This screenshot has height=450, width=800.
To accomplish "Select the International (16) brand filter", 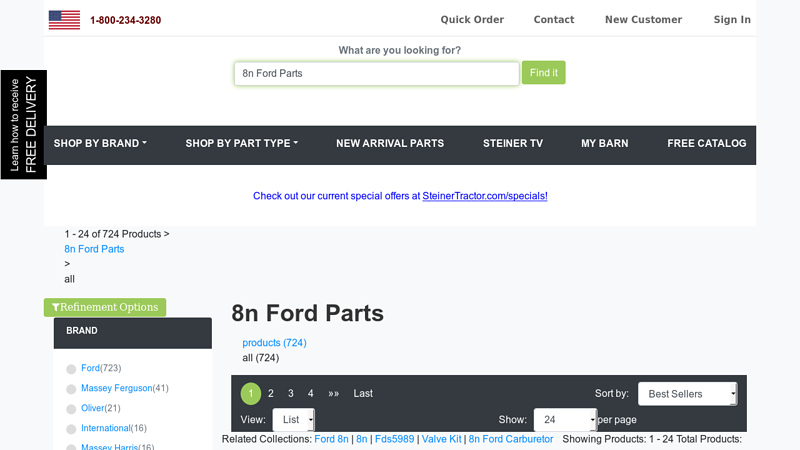I will 71,429.
